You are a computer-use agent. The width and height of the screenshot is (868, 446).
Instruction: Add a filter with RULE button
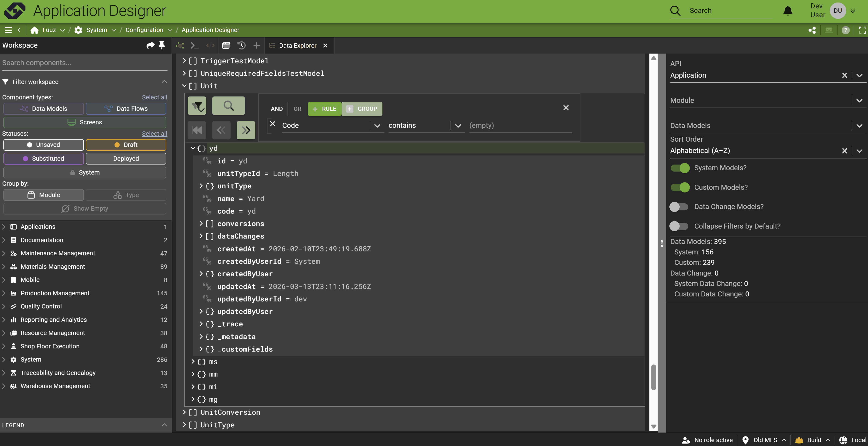[x=324, y=109]
